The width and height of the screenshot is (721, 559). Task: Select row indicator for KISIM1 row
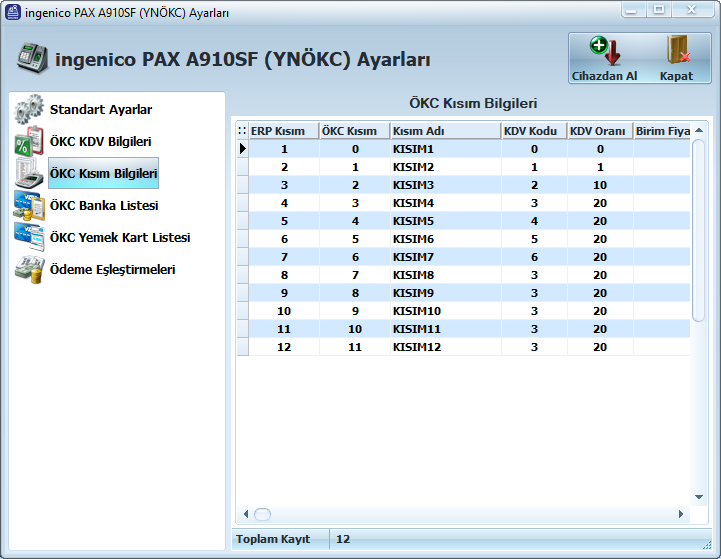coord(243,149)
